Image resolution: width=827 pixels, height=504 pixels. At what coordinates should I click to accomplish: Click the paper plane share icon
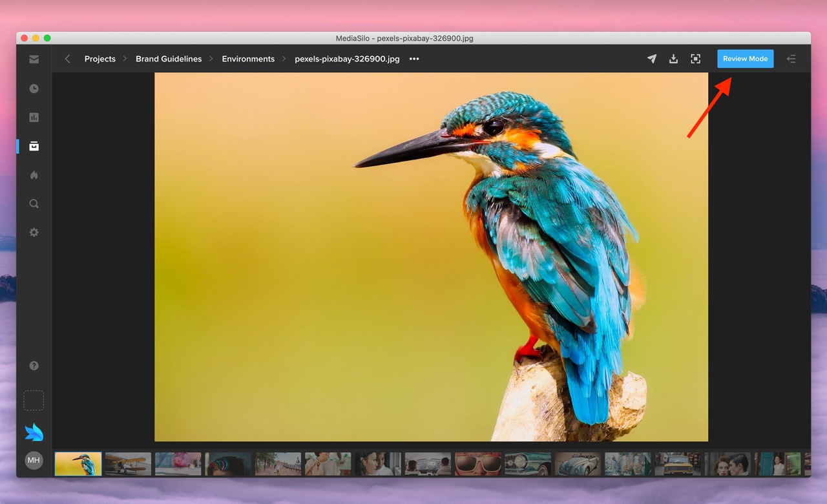(x=652, y=59)
